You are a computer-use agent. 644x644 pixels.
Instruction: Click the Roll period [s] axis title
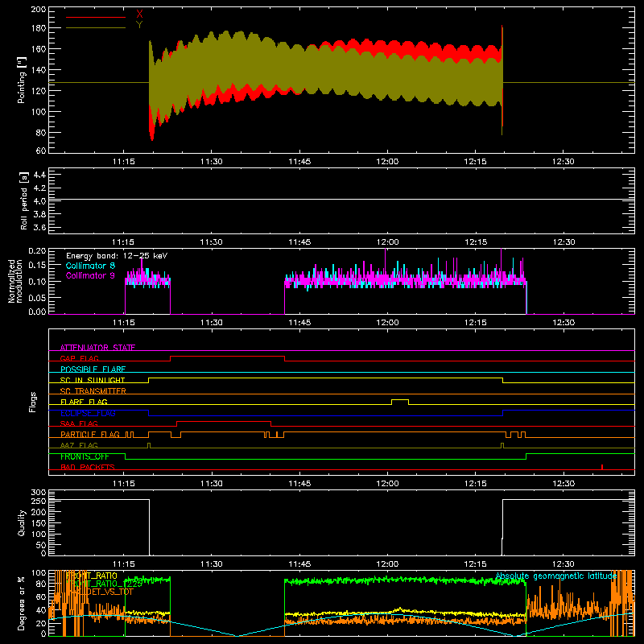pos(23,200)
